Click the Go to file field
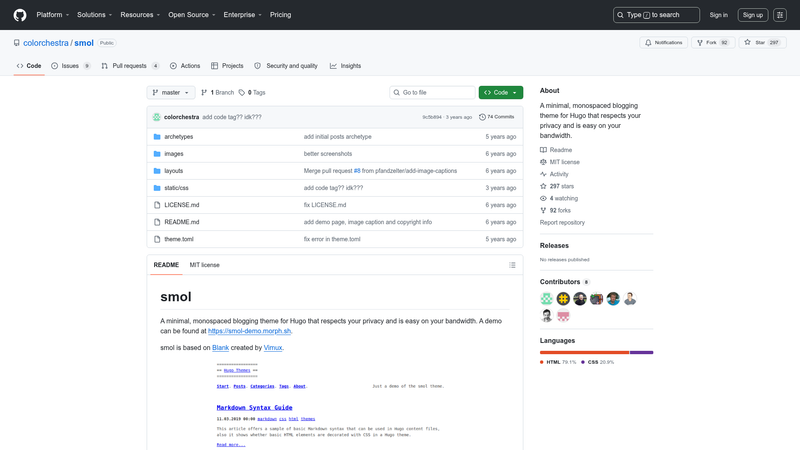The height and width of the screenshot is (450, 800). [432, 92]
